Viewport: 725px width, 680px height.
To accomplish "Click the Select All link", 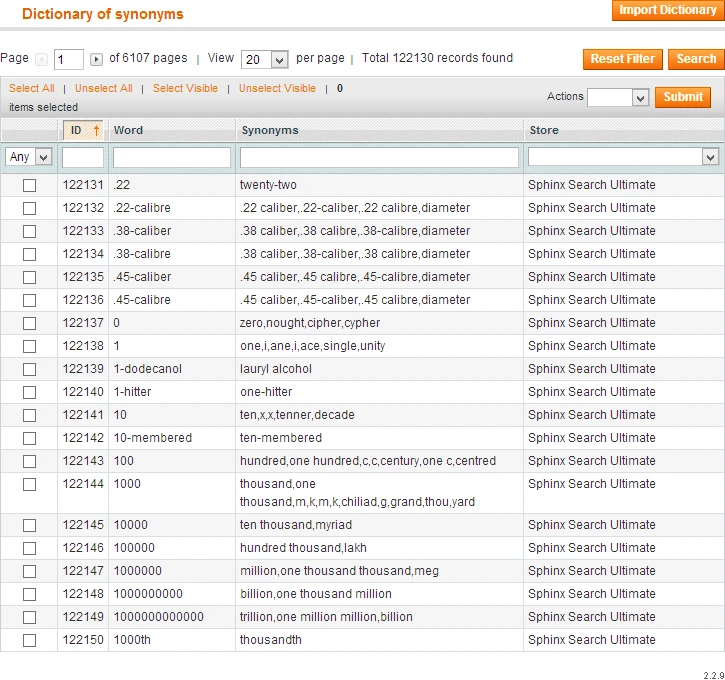I will [32, 88].
